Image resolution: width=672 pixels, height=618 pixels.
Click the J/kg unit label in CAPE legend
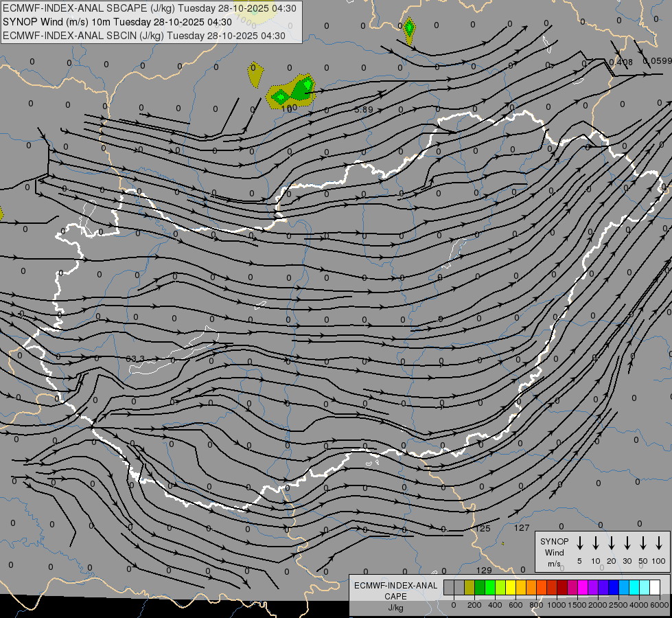click(x=395, y=608)
